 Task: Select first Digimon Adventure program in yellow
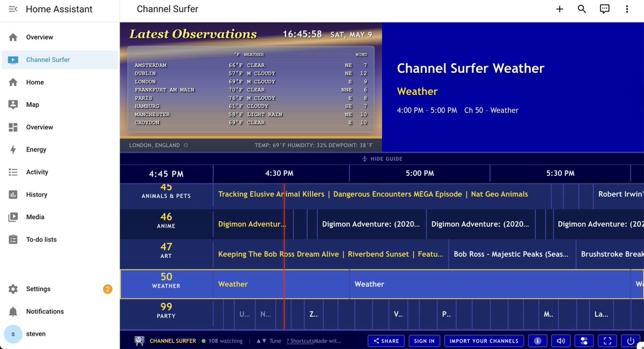(254, 224)
